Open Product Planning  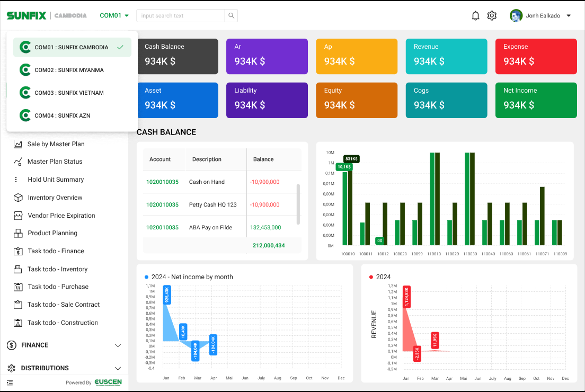coord(52,233)
